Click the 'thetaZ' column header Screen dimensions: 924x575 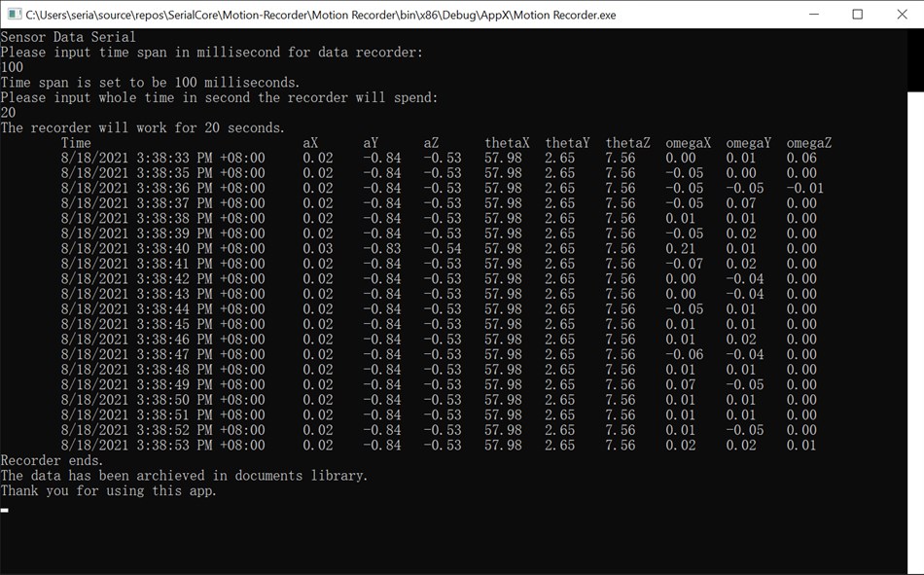point(628,143)
